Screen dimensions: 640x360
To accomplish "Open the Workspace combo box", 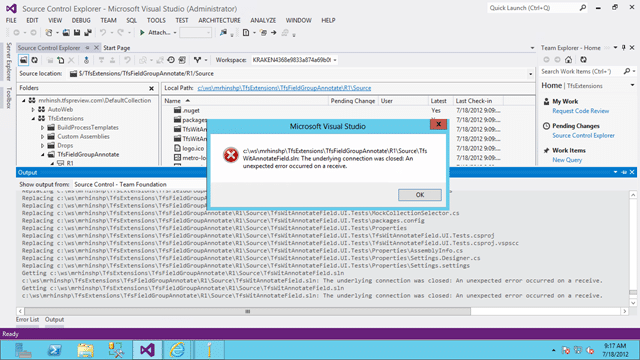I will pos(294,60).
